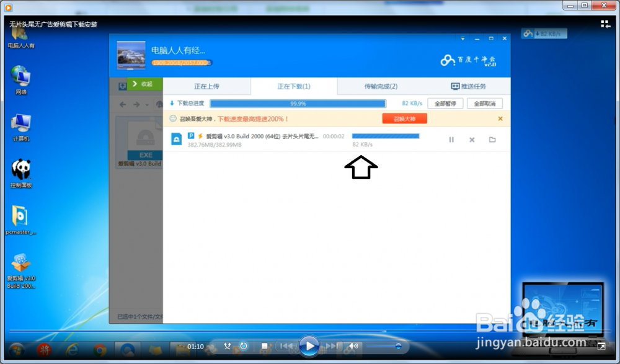Click the storage quota bar 1909.20GB/2057.00GB
Viewport: 620px width, 364px height.
pos(182,63)
